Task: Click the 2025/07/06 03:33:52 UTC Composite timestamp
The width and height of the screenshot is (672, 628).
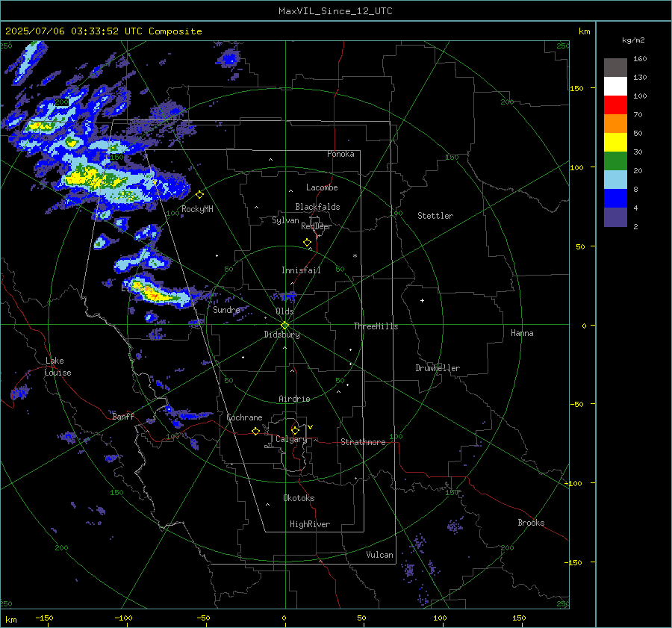Action: coord(103,31)
